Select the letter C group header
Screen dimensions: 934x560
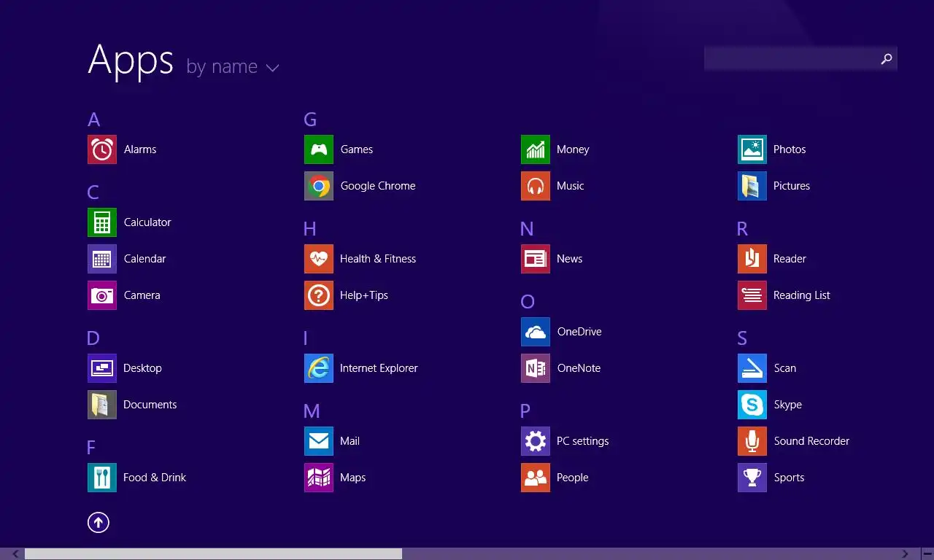(x=93, y=192)
